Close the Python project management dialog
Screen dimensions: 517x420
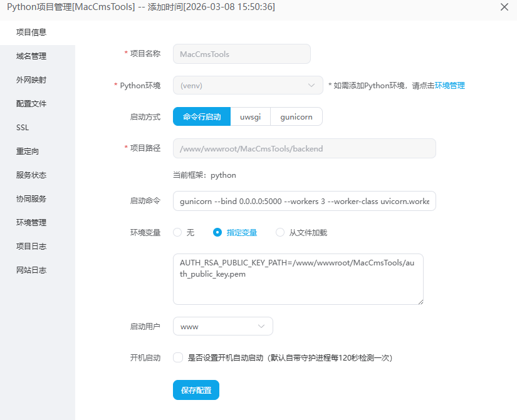click(x=504, y=7)
